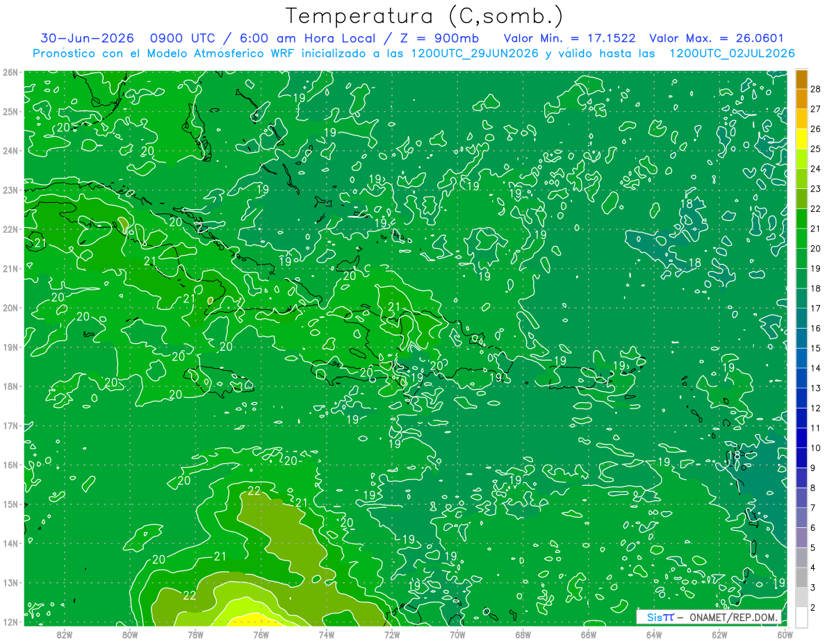Click the "62W" longitude label
834x644 pixels.
pos(719,634)
